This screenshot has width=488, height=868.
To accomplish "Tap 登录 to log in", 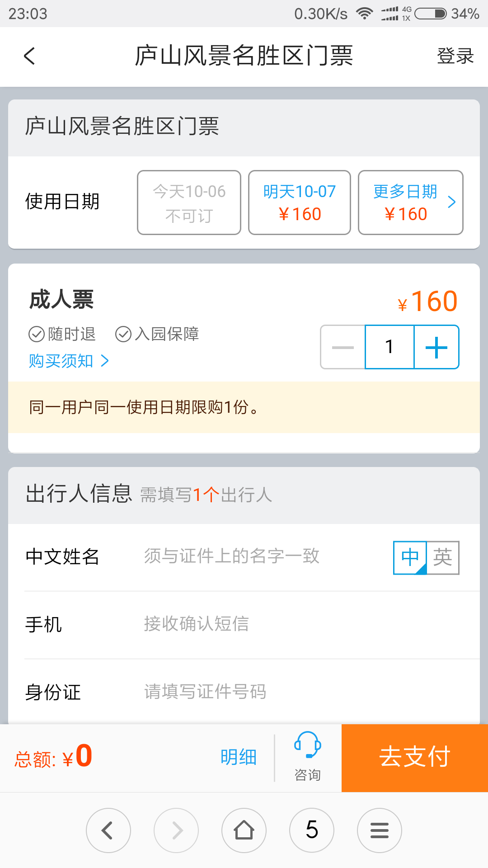I will click(455, 57).
